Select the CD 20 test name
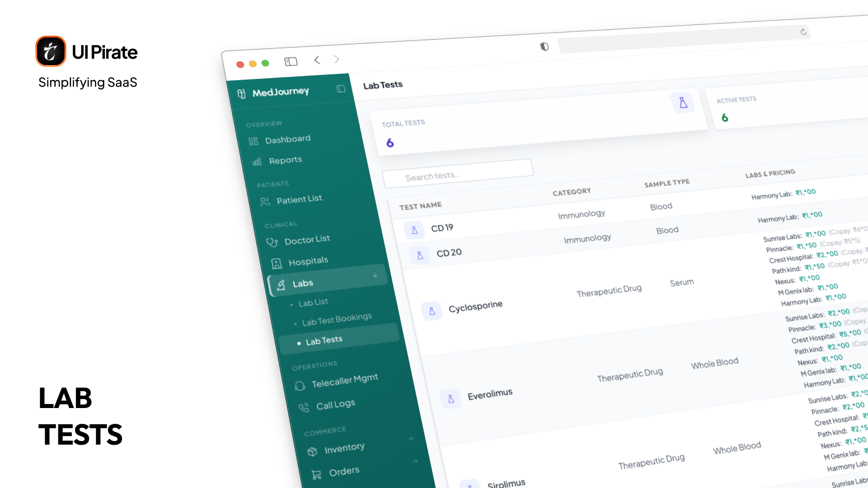Viewport: 868px width, 488px height. 449,253
